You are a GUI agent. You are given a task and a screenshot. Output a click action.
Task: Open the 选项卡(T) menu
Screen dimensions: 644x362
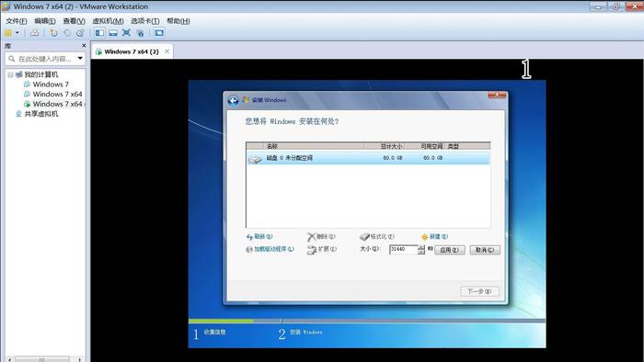coord(145,21)
